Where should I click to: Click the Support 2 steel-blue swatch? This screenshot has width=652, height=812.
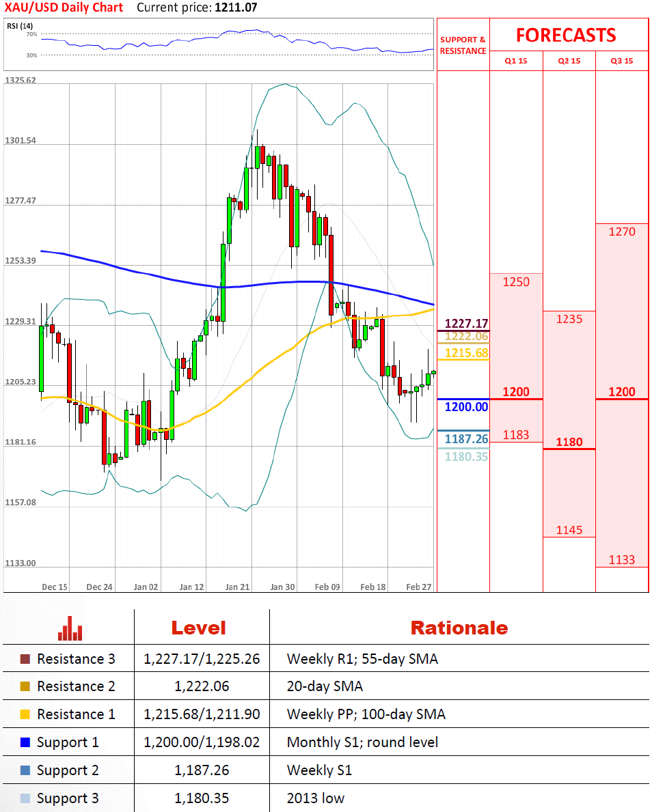25,770
